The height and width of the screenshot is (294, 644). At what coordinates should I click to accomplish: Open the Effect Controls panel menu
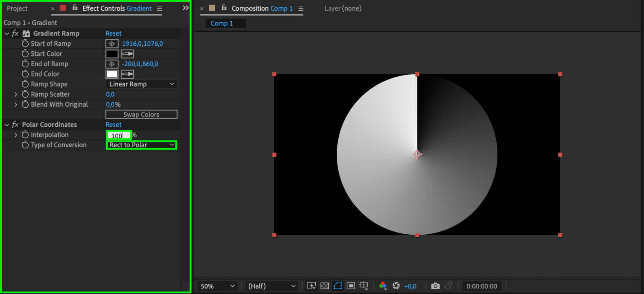pyautogui.click(x=159, y=9)
